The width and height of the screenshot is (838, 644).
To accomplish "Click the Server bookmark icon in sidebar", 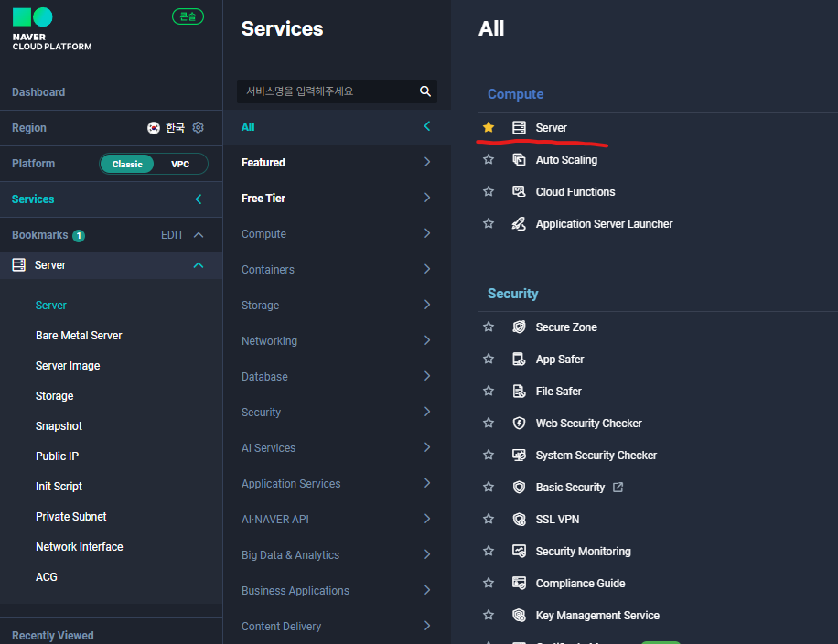I will tap(18, 264).
